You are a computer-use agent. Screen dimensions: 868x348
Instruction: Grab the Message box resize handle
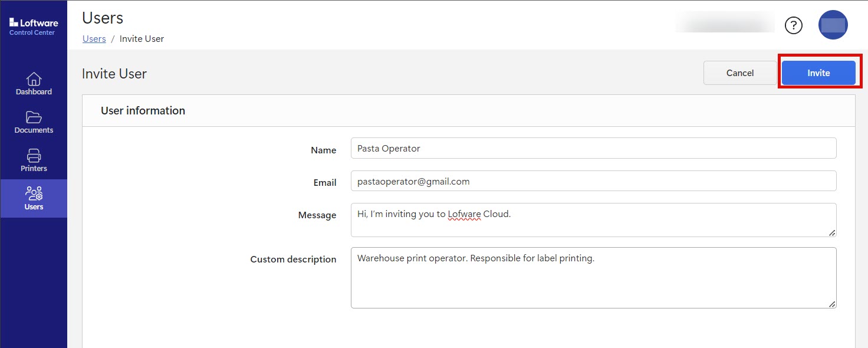coord(832,233)
